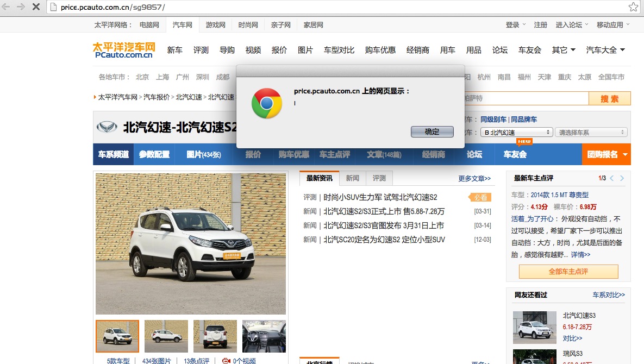The image size is (644, 364).
Task: Open the 更多文章>> link
Action: point(474,179)
